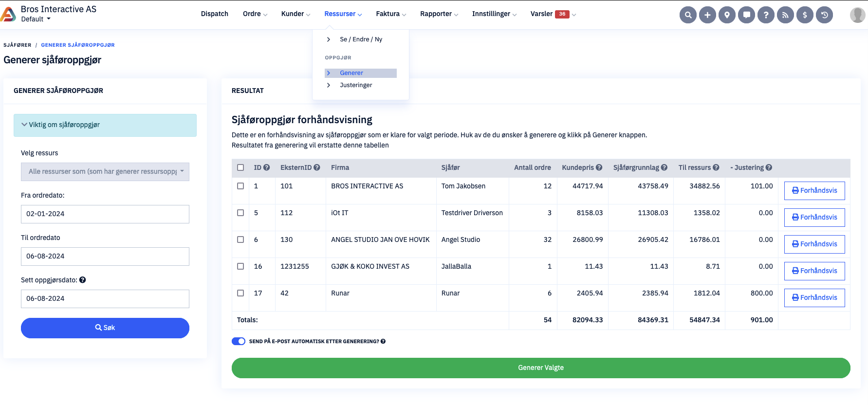Open the map location pin icon
The height and width of the screenshot is (405, 868).
tap(727, 15)
